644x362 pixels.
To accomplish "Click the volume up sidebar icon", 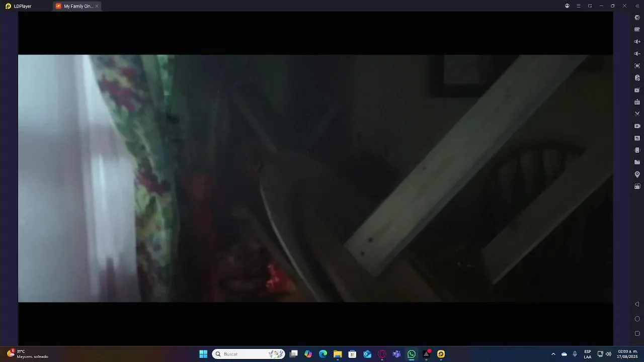I will pyautogui.click(x=637, y=42).
